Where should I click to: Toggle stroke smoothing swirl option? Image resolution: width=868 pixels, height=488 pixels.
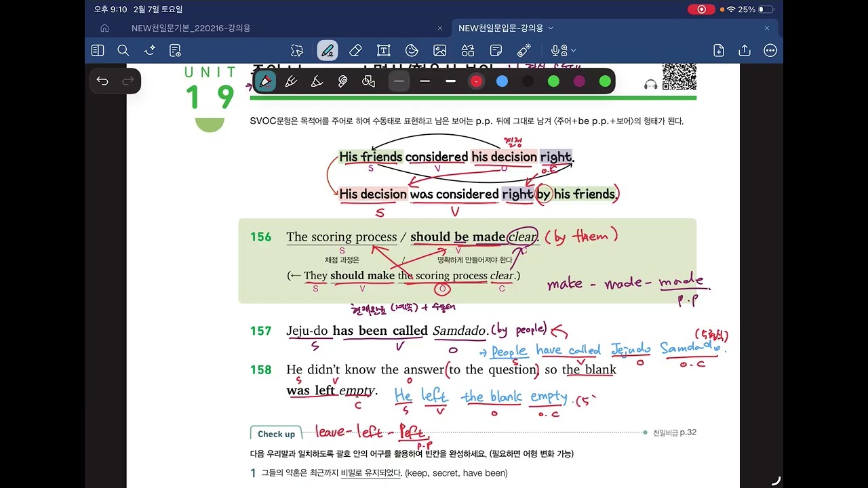pos(342,81)
